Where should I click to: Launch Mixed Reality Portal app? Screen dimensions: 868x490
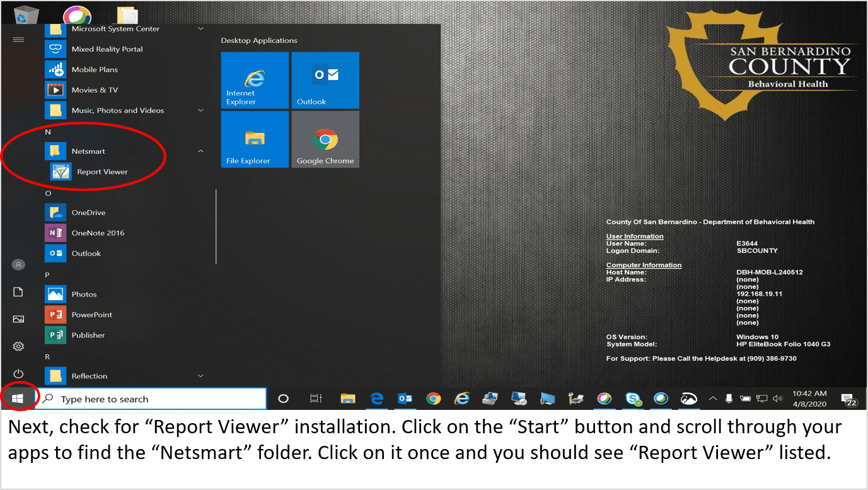tap(107, 49)
